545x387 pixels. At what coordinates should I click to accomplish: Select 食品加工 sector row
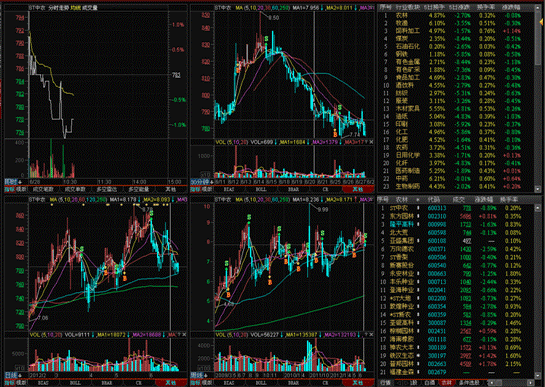[456, 78]
